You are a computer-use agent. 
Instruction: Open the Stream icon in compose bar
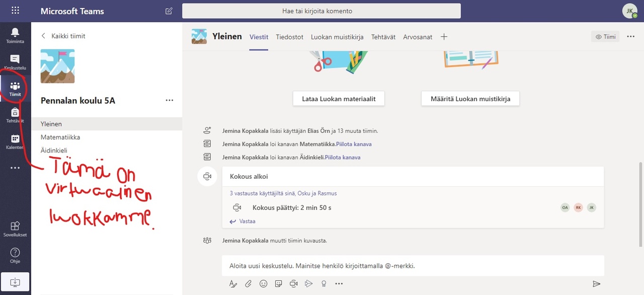click(308, 284)
